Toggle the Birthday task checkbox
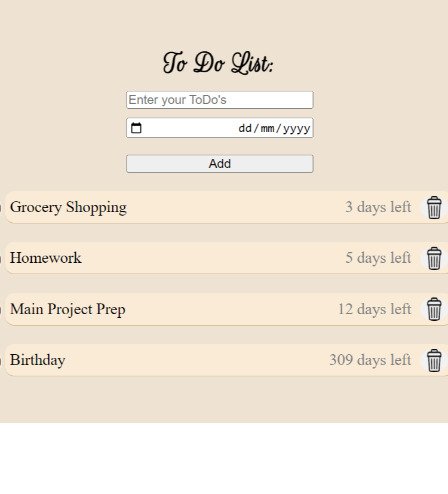This screenshot has height=494, width=448. tap(1, 361)
